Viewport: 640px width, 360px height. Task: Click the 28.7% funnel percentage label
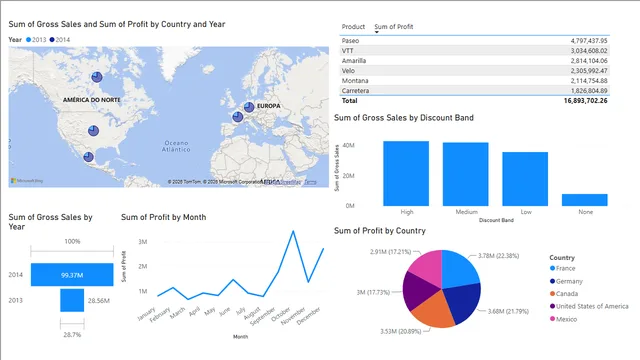click(72, 335)
